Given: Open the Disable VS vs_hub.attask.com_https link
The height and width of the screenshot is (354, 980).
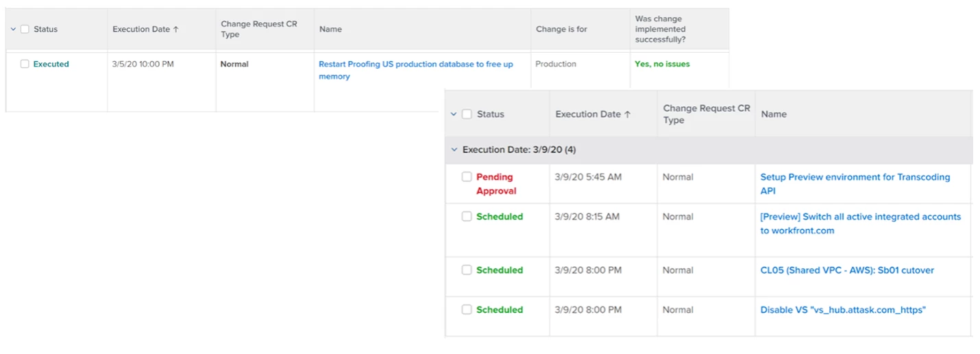Looking at the screenshot, I should pos(843,310).
